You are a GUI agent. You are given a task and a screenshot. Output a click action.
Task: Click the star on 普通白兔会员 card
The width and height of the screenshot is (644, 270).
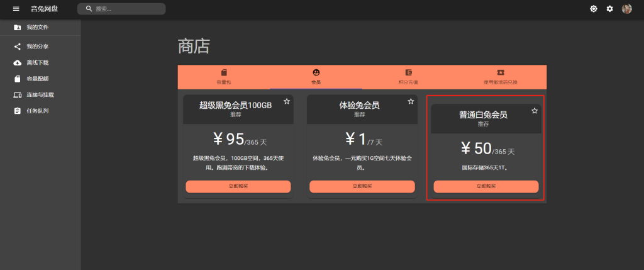coord(535,111)
